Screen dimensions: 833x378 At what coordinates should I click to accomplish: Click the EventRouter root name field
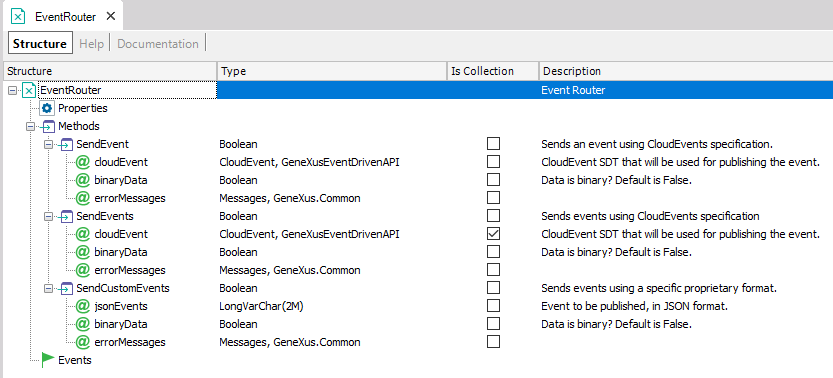pos(128,91)
